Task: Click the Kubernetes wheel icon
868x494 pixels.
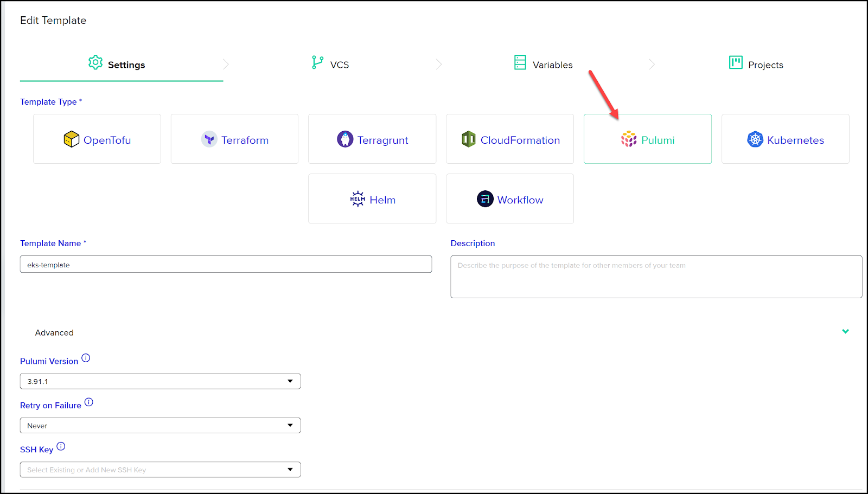Action: click(x=755, y=139)
